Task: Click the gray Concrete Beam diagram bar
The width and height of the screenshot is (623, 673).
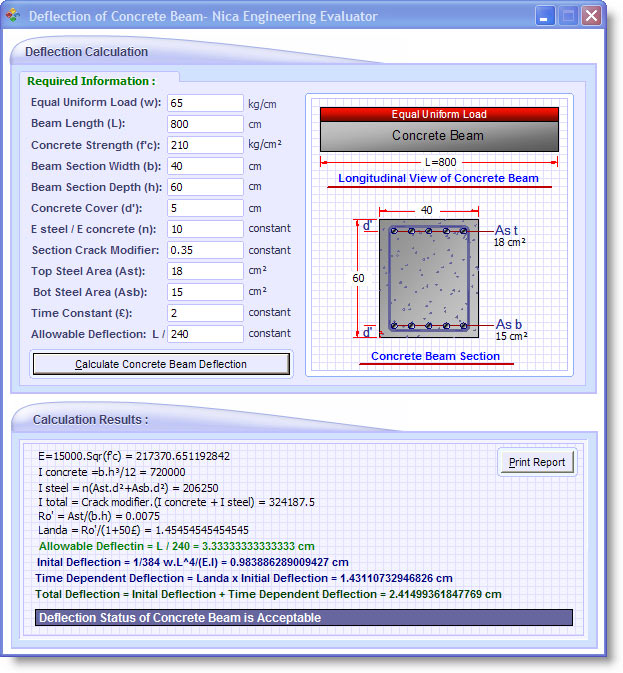Action: coord(439,136)
